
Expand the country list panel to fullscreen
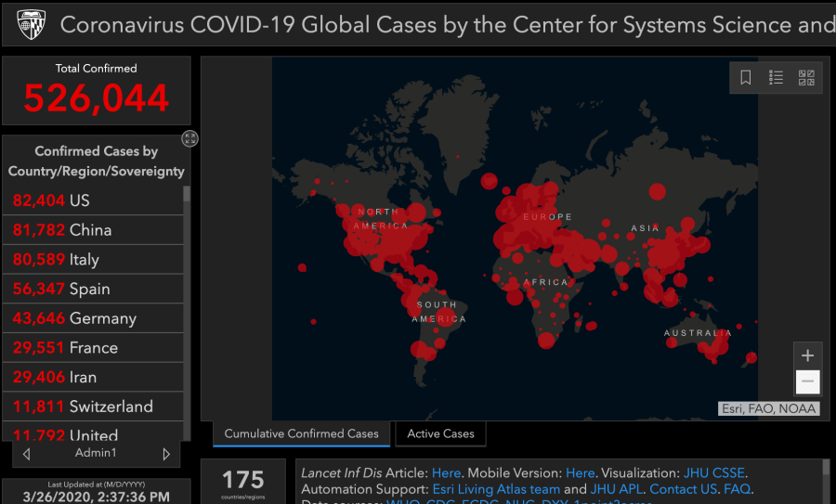pos(189,138)
